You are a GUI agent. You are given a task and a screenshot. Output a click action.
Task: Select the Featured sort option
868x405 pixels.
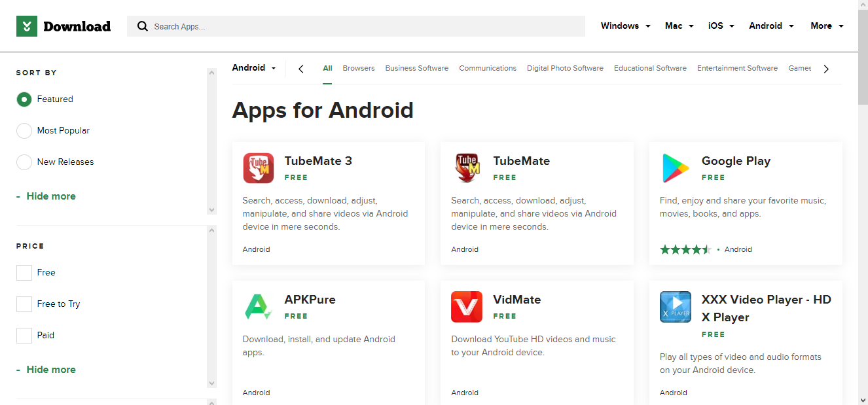pos(24,99)
